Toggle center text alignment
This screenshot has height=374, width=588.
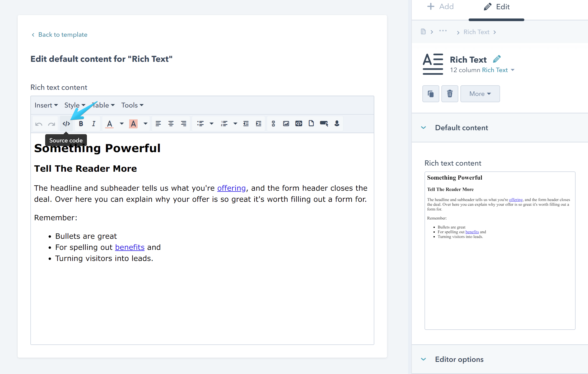[x=171, y=124]
